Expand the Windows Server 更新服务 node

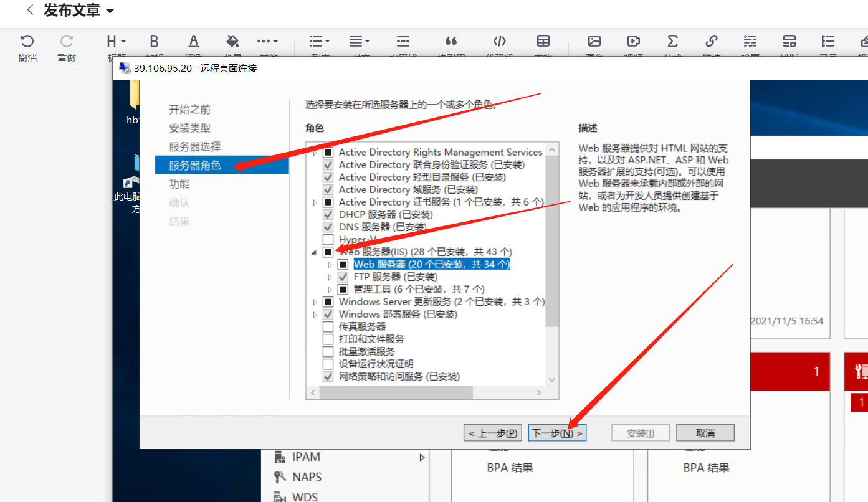click(x=315, y=301)
